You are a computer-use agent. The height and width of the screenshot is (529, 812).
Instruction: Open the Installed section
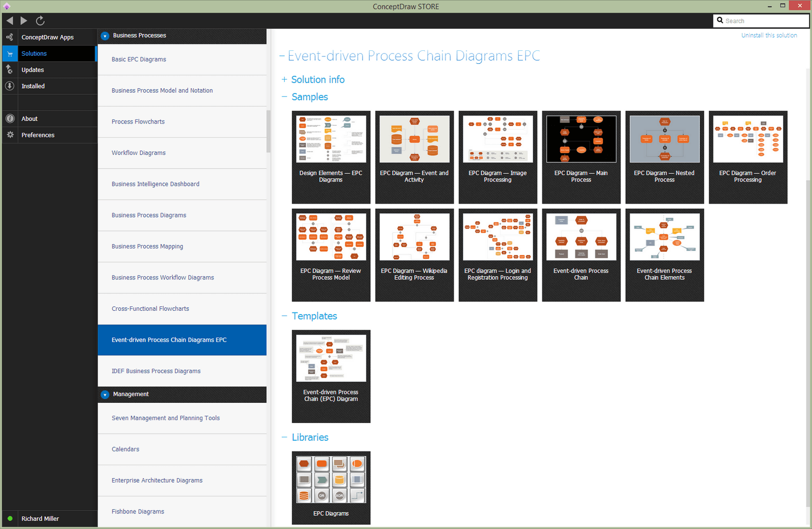(x=33, y=86)
